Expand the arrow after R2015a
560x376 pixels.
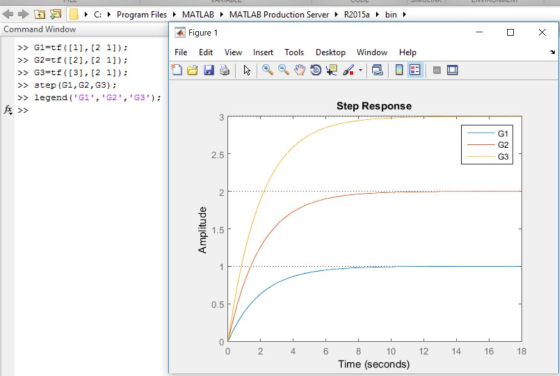click(x=377, y=15)
